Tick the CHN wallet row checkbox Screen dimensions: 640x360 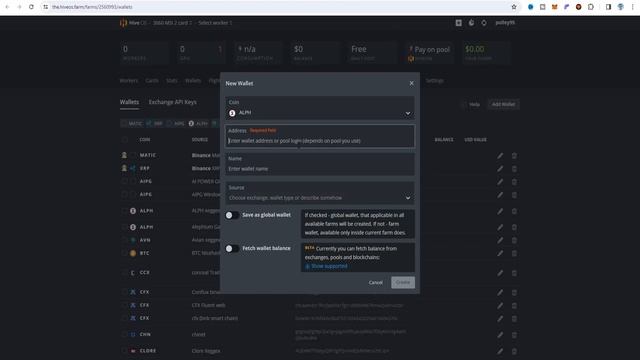[x=124, y=335]
